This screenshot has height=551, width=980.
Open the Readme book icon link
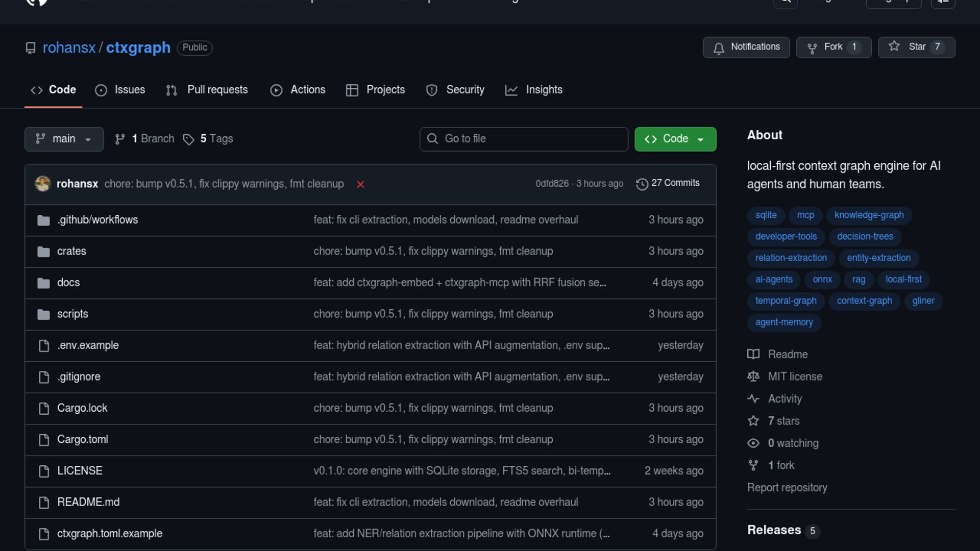pyautogui.click(x=753, y=354)
